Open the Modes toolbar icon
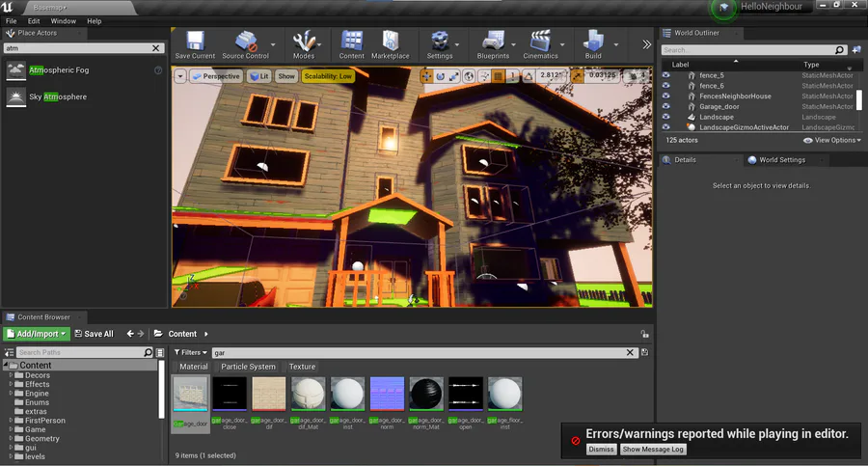The height and width of the screenshot is (466, 868). pyautogui.click(x=304, y=45)
